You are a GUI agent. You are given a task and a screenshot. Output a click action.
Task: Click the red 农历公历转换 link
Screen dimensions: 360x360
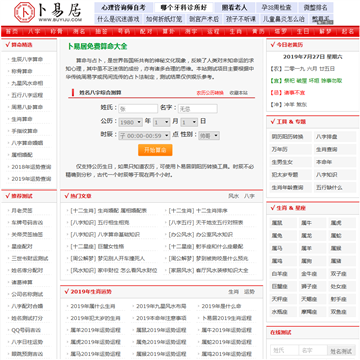210,93
